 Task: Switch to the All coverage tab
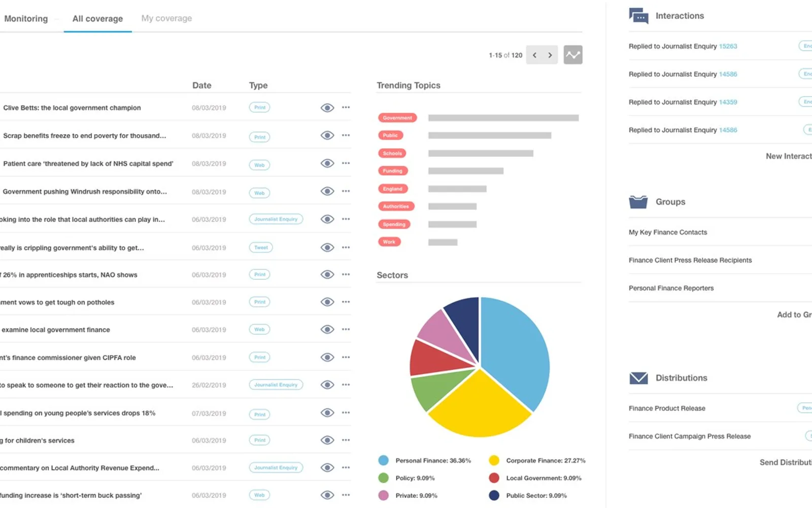(97, 19)
